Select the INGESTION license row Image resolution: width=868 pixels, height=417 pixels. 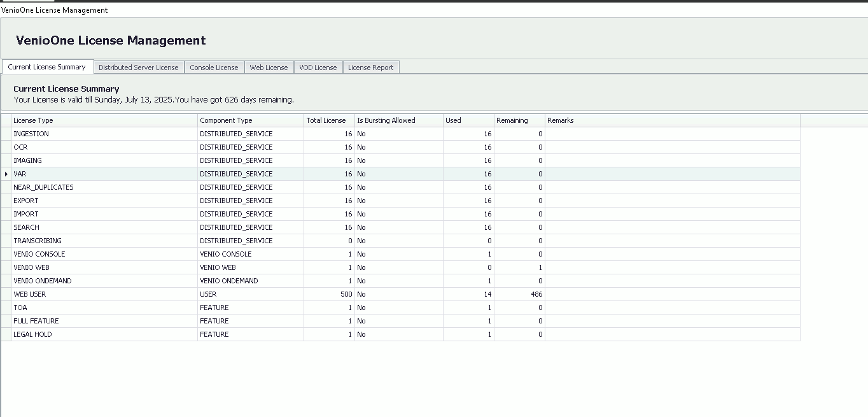point(401,134)
